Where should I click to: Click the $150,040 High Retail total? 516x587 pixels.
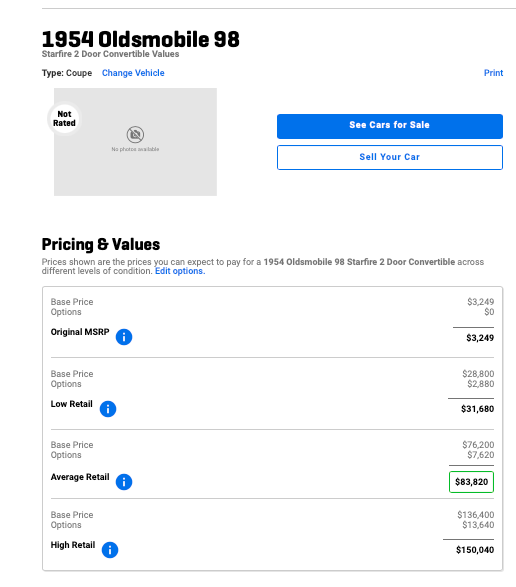475,550
